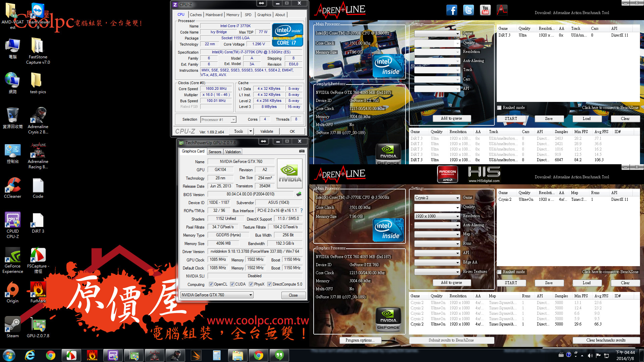Click the Facebook icon in Adrenaline header

pos(451,10)
